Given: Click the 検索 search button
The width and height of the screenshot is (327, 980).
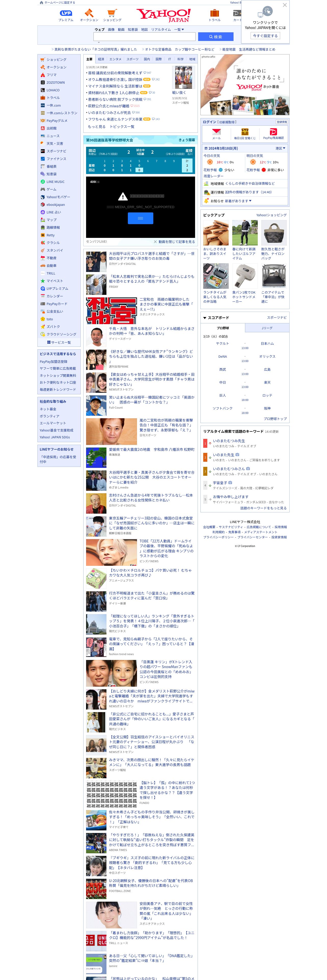Looking at the screenshot, I should tap(215, 37).
